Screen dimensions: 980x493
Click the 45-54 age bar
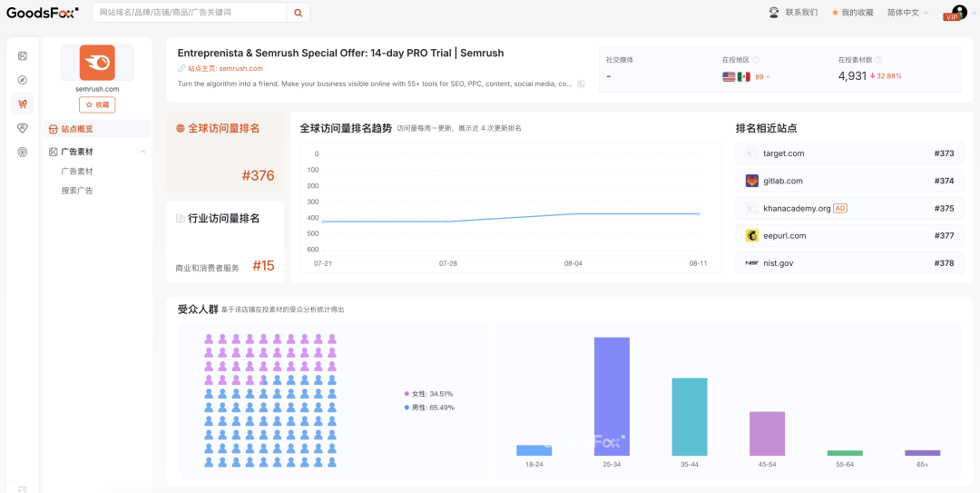pyautogui.click(x=767, y=434)
